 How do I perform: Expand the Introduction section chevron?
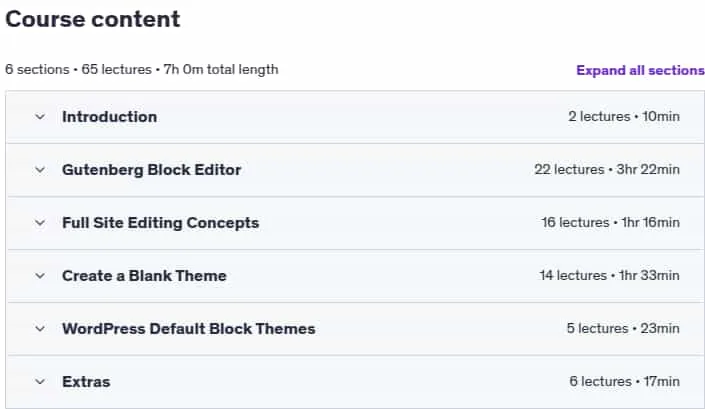tap(40, 117)
